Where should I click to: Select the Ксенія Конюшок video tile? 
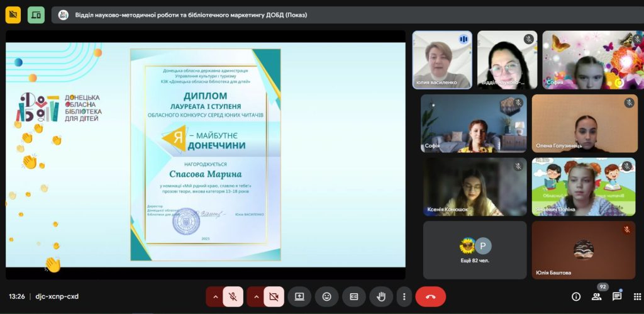(x=475, y=187)
